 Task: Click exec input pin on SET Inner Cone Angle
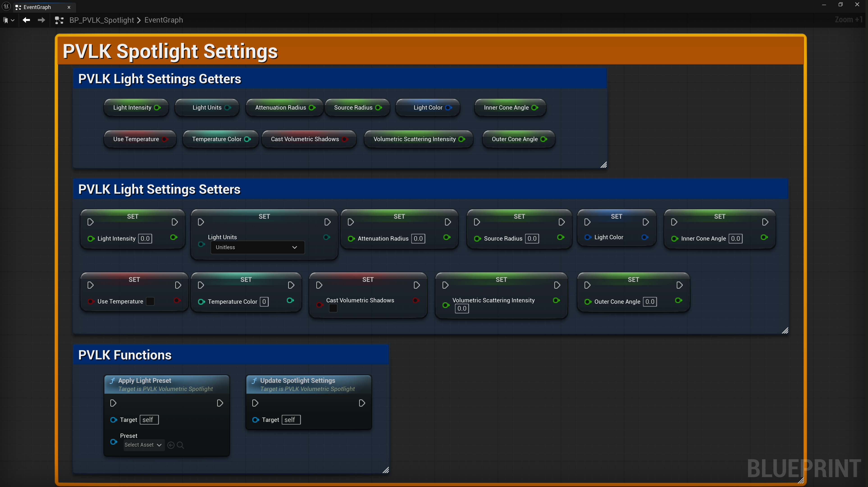pyautogui.click(x=674, y=222)
